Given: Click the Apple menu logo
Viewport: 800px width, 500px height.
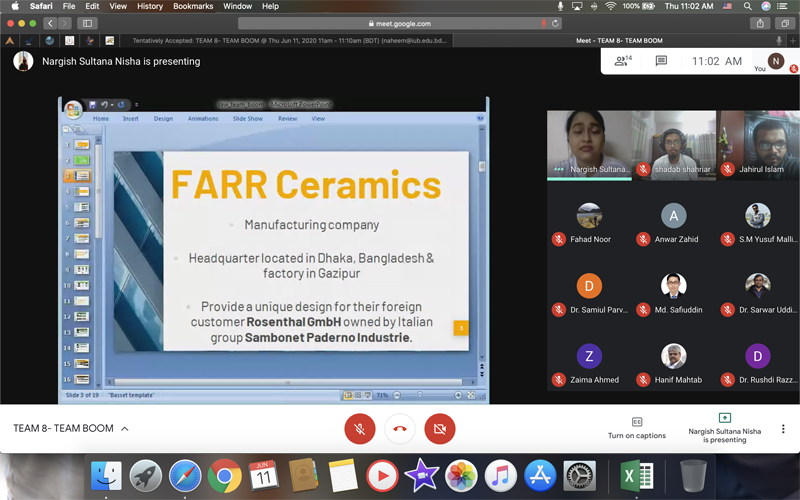Looking at the screenshot, I should (x=15, y=6).
